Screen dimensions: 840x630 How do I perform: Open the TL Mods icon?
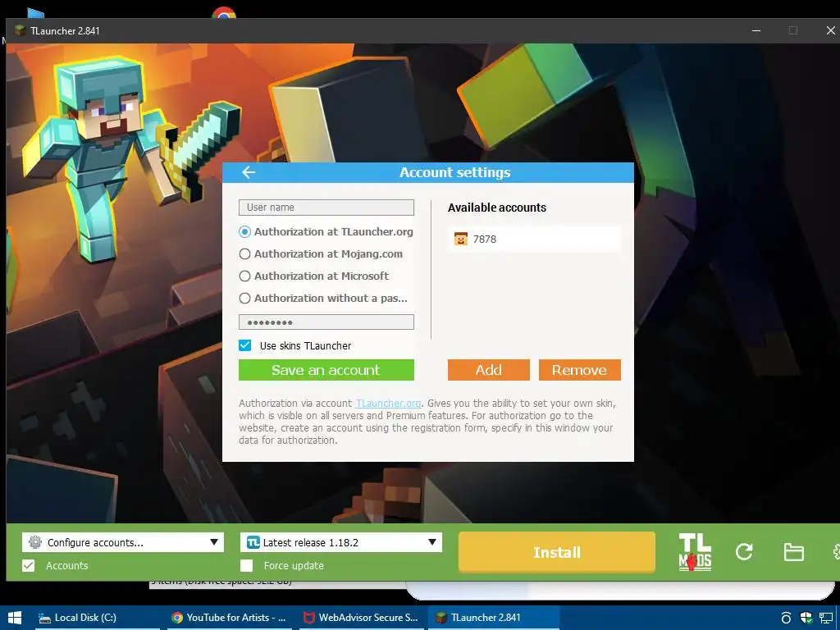tap(695, 552)
